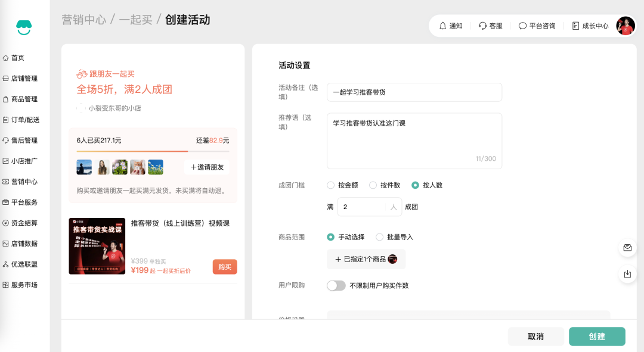
Task: Open the 通知 notifications panel
Action: pyautogui.click(x=451, y=25)
